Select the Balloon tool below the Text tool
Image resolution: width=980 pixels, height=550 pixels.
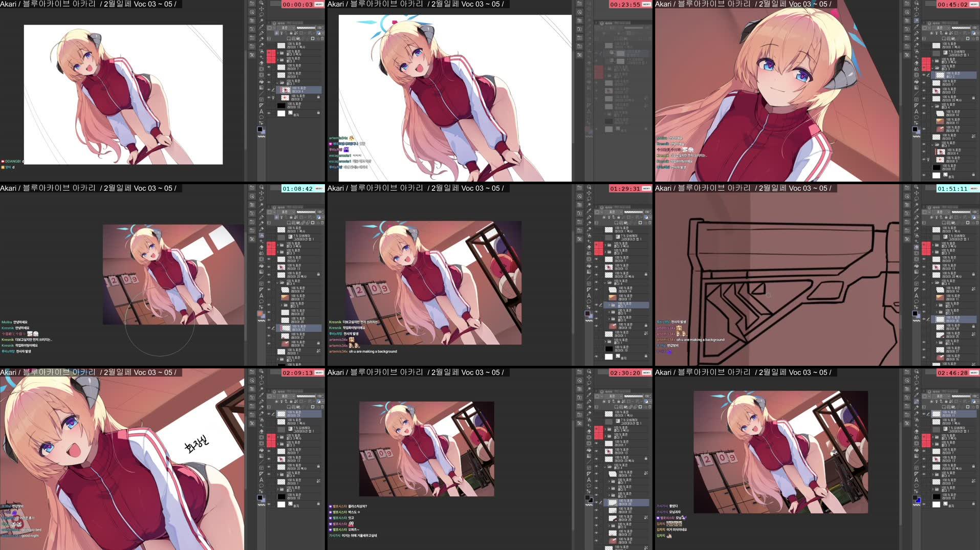coord(261,117)
